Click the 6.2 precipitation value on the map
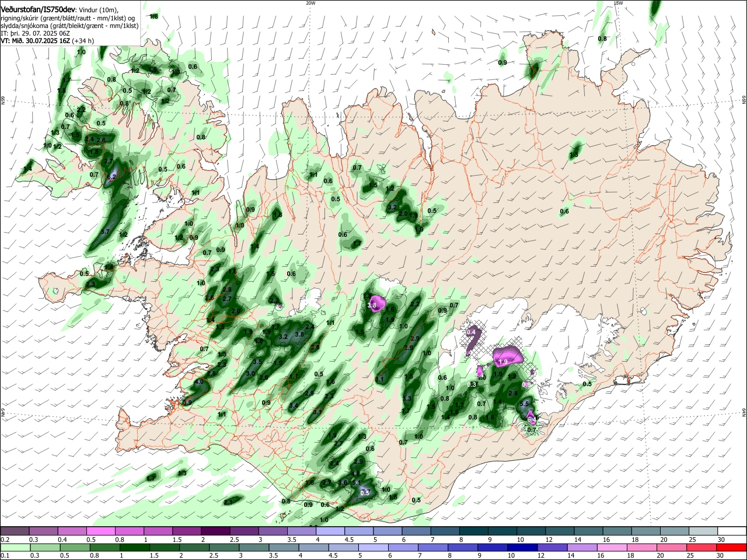Screen dimensions: 747x560 click(x=113, y=177)
